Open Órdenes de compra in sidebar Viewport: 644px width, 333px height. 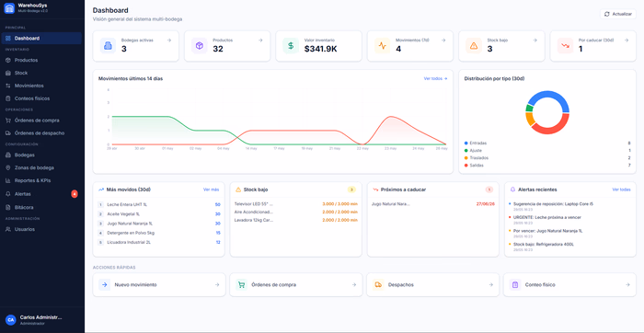click(x=42, y=121)
